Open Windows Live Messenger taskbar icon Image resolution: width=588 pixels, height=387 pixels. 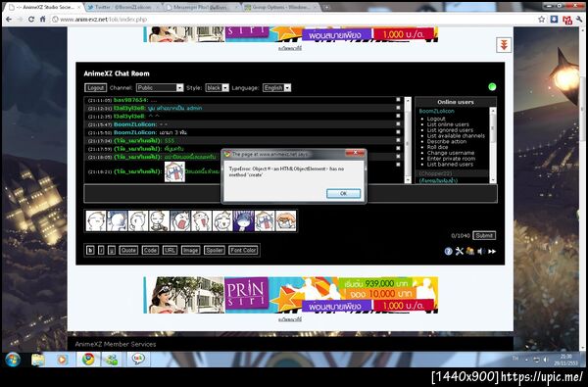tap(111, 360)
